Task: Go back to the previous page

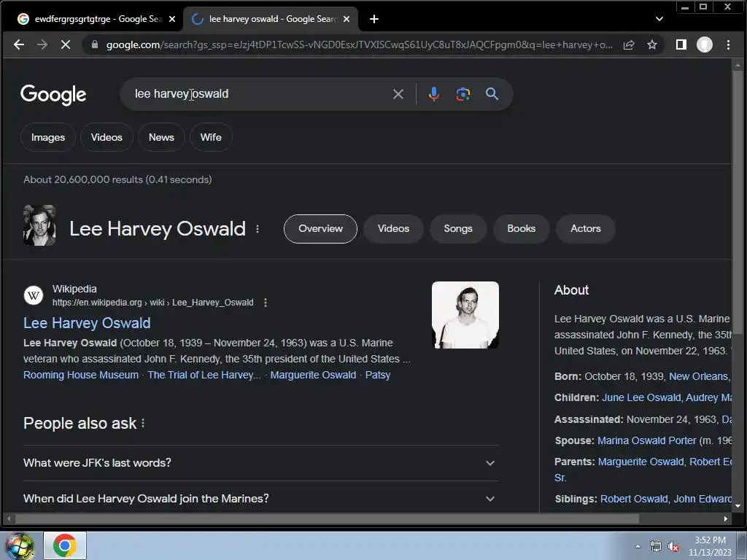Action: coord(18,44)
